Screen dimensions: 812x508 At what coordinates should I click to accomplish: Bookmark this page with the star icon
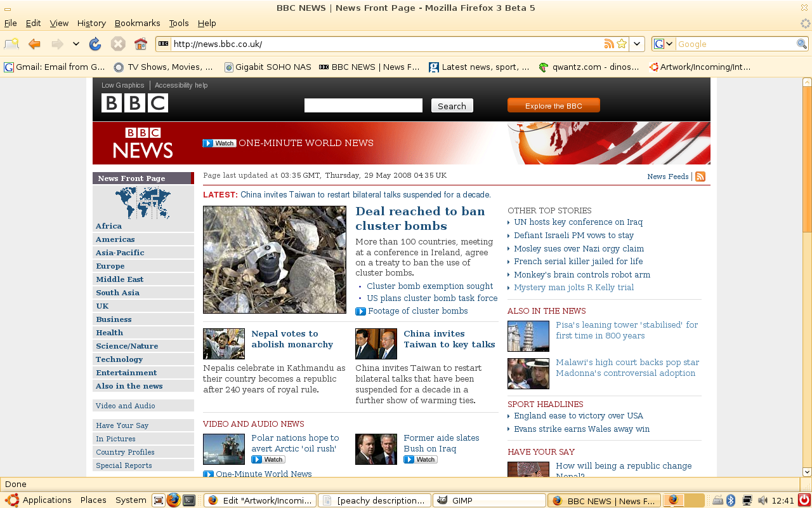pyautogui.click(x=622, y=44)
